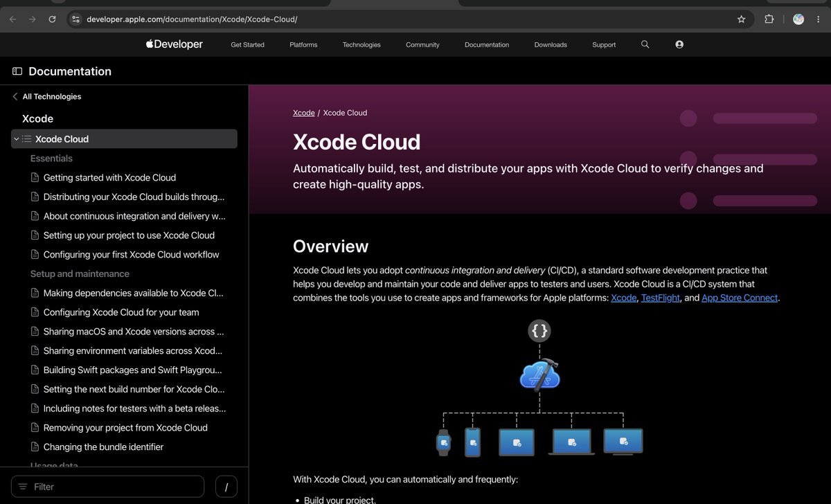Click the Xcode Cloud page title

[x=357, y=142]
